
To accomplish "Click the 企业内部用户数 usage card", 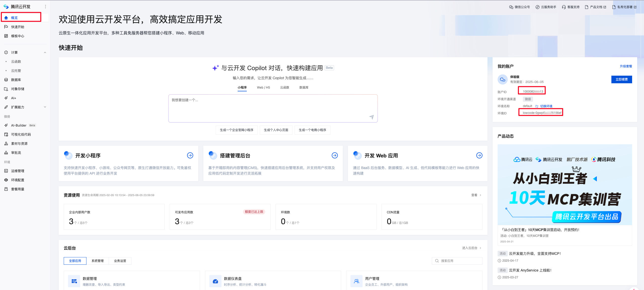I will pos(114,217).
